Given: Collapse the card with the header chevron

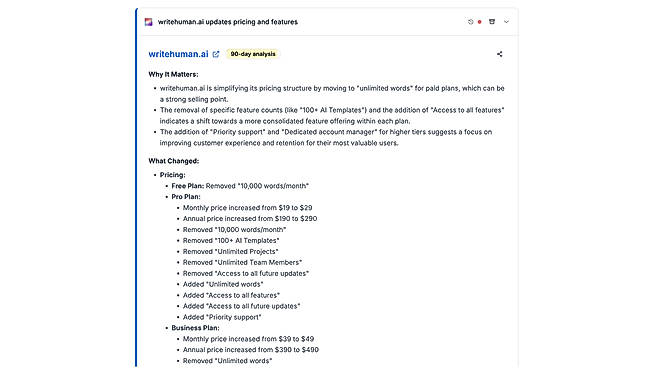Looking at the screenshot, I should (506, 22).
